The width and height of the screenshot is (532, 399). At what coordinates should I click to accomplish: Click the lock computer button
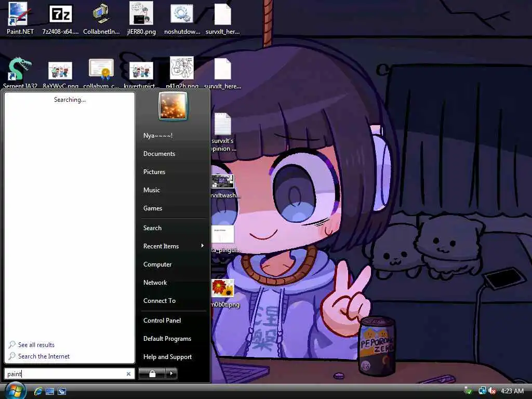(152, 374)
